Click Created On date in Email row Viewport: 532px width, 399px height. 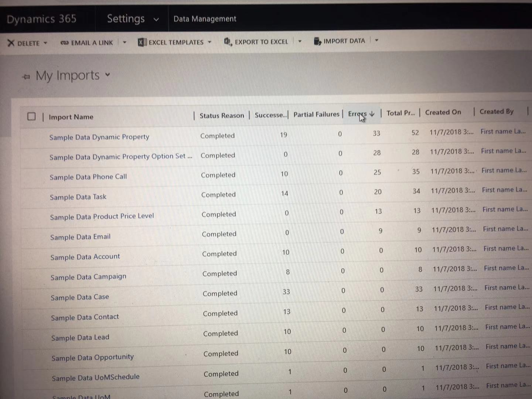click(x=454, y=229)
